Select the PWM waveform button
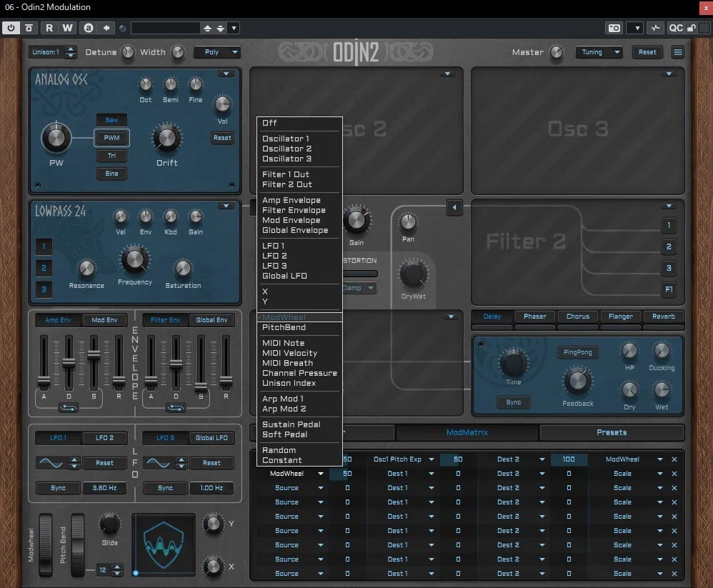The width and height of the screenshot is (713, 588). [x=111, y=138]
